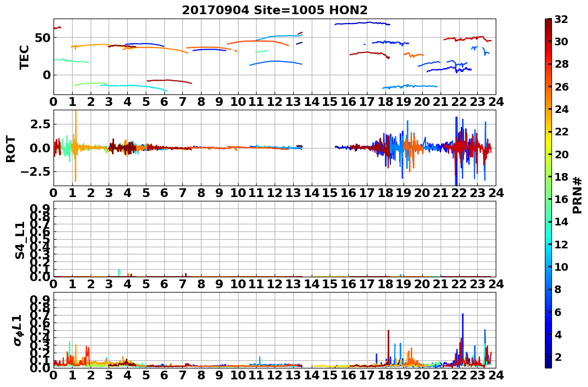
Task: Click the hour 12 tick under the TEC plot
Action: click(275, 102)
